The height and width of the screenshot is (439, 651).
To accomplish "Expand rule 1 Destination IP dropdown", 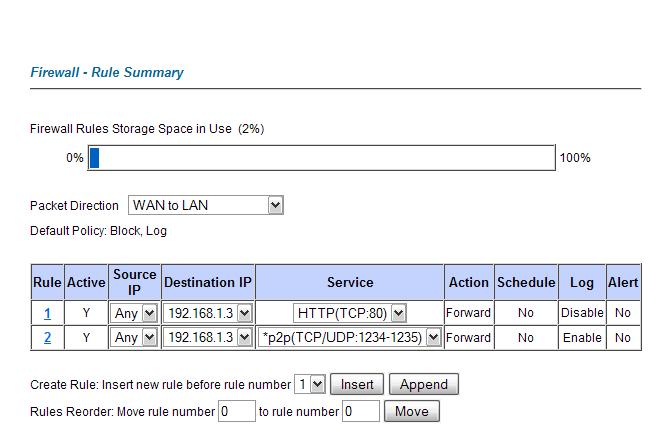I will point(208,313).
